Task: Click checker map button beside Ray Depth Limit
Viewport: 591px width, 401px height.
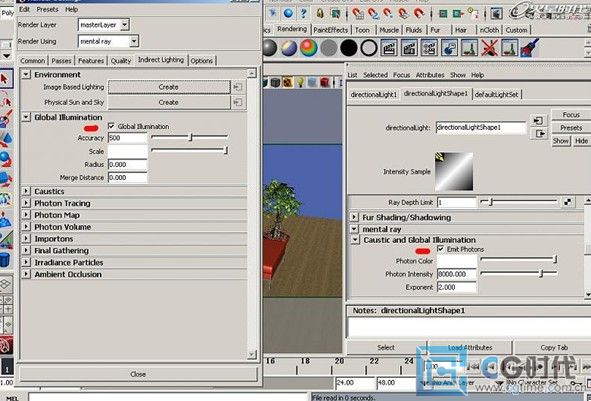Action: pos(568,202)
